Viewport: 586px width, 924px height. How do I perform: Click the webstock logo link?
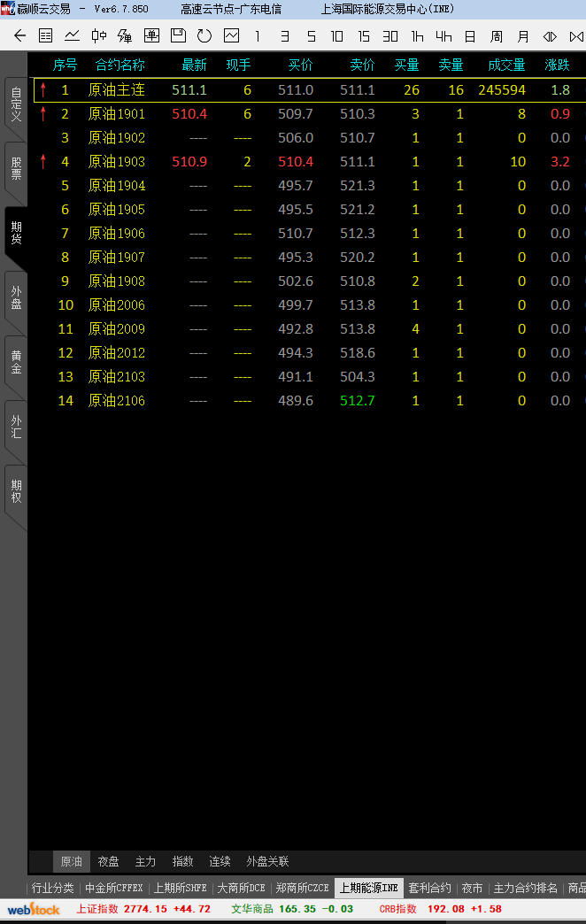(x=34, y=909)
